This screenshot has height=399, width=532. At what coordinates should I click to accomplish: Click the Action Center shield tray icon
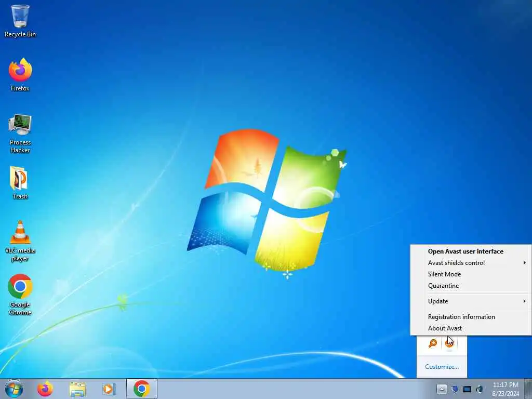(x=455, y=389)
